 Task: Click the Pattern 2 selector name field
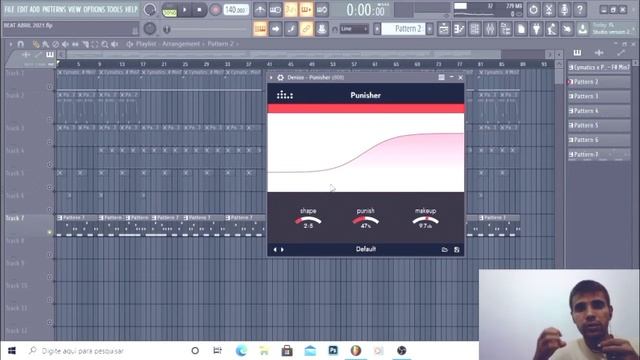click(x=403, y=29)
